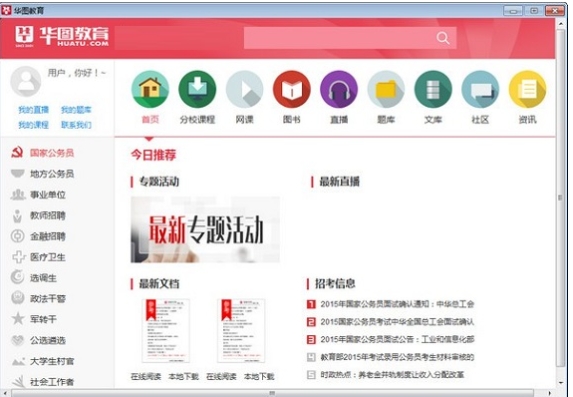
Task: Select 政法干警 category
Action: coord(48,299)
